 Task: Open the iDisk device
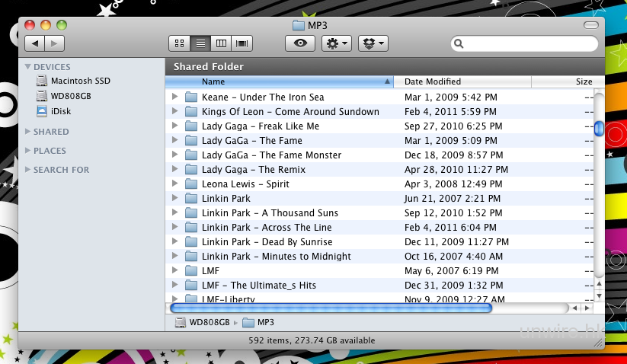pos(61,111)
